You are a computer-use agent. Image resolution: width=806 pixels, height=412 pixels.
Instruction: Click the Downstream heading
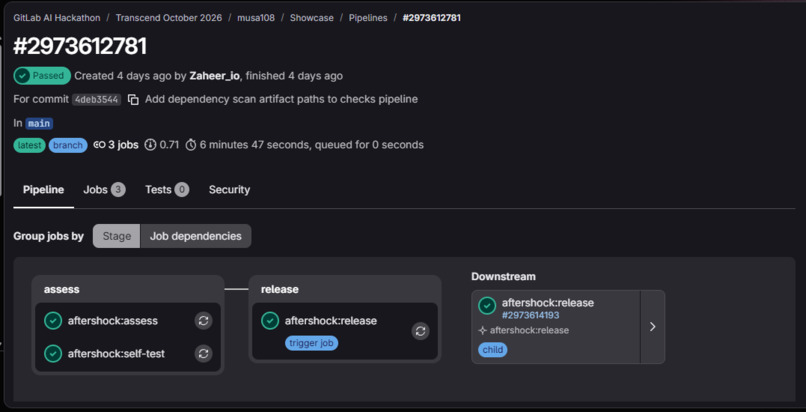pyautogui.click(x=503, y=276)
